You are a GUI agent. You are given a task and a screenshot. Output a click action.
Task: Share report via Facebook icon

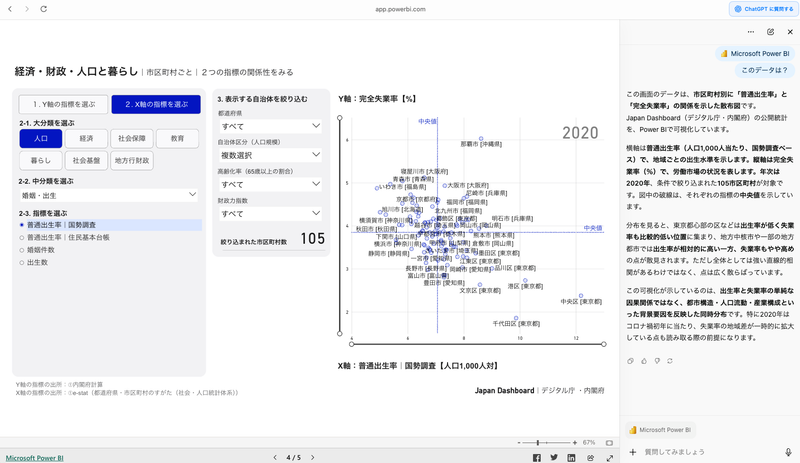(x=536, y=457)
